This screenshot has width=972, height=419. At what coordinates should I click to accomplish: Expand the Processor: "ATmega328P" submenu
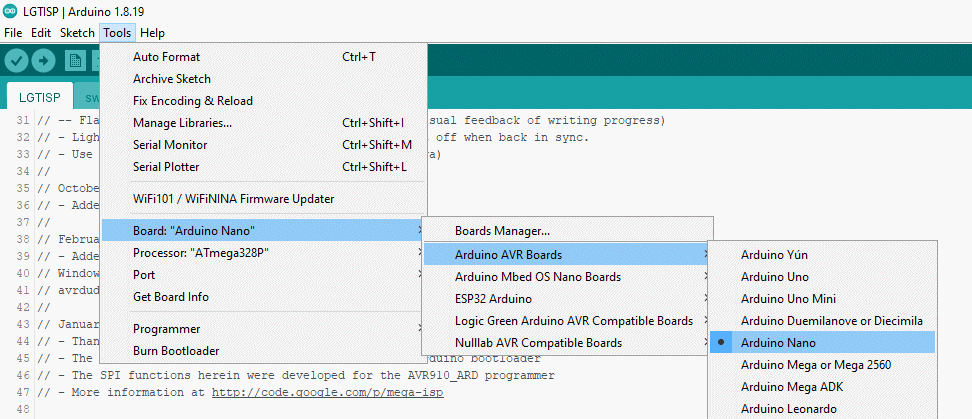pyautogui.click(x=263, y=253)
